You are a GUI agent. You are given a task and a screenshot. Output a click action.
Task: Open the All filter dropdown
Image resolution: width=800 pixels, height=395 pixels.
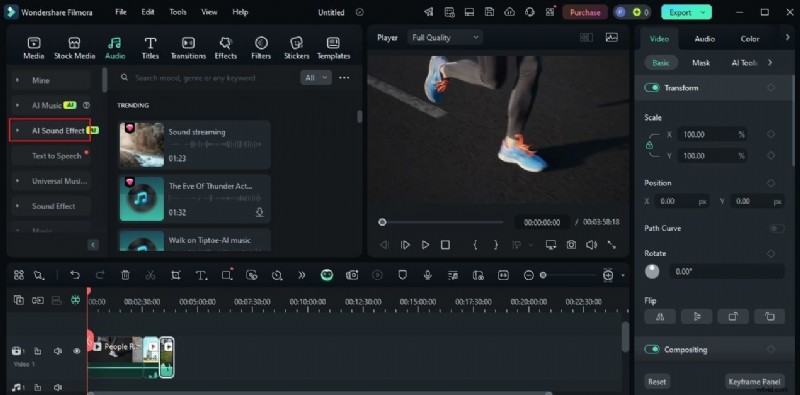(x=315, y=78)
